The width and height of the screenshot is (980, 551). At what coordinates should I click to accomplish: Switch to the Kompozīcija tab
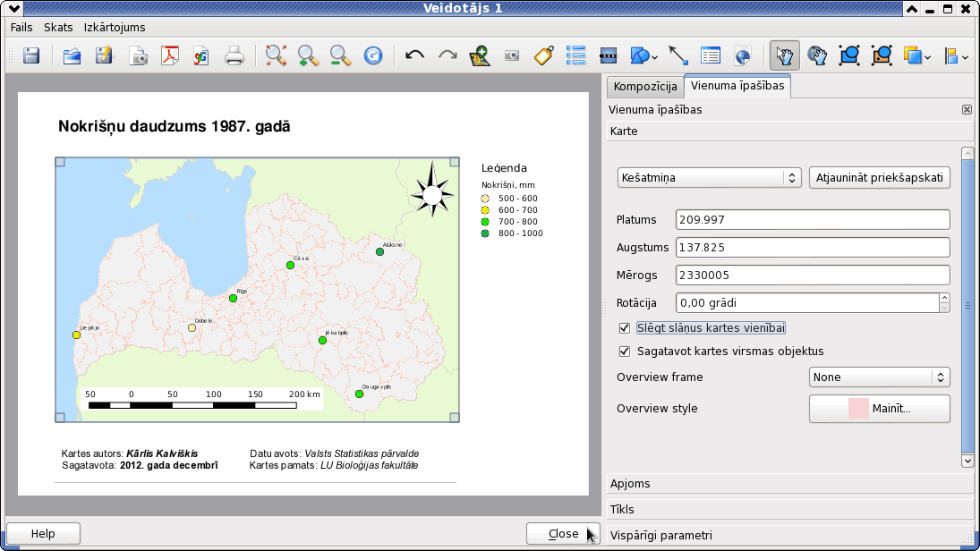pos(645,86)
